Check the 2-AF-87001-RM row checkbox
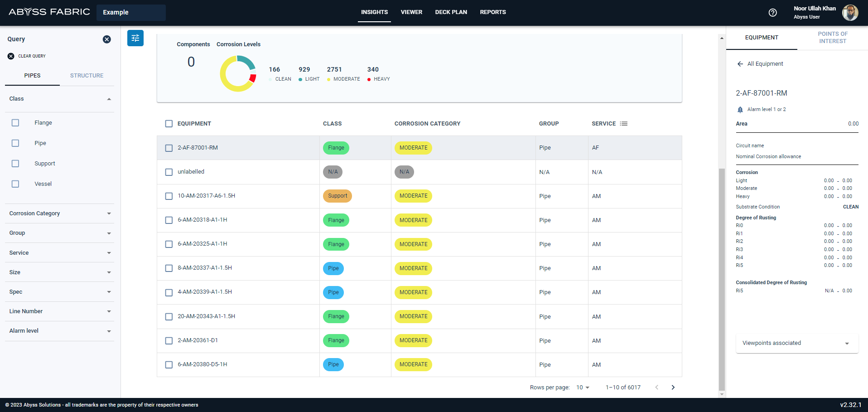The height and width of the screenshot is (412, 868). [169, 148]
